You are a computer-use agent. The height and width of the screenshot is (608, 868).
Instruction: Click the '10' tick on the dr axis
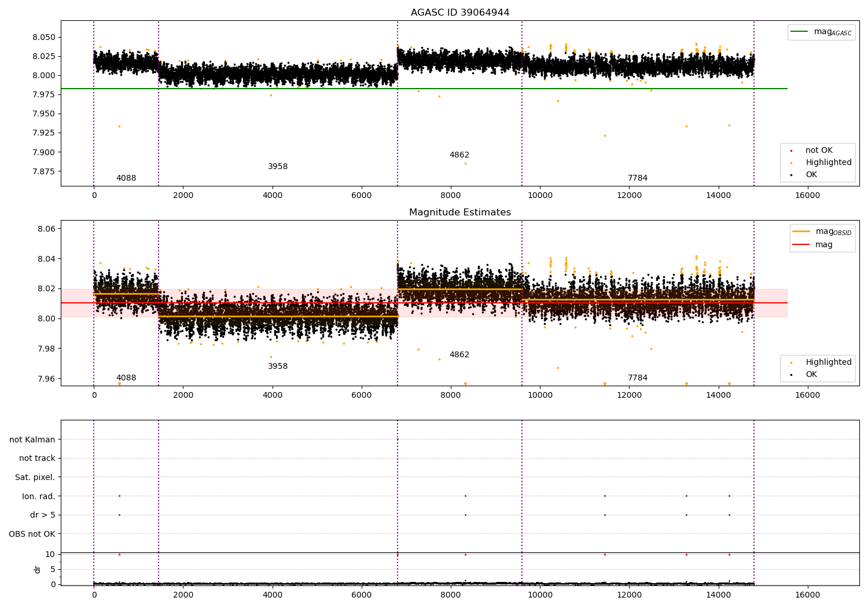pyautogui.click(x=50, y=554)
